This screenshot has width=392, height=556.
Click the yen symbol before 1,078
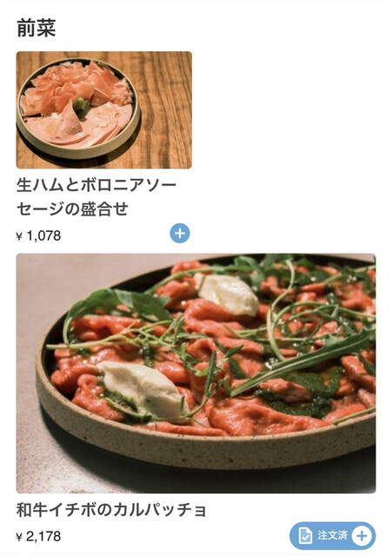tap(19, 236)
